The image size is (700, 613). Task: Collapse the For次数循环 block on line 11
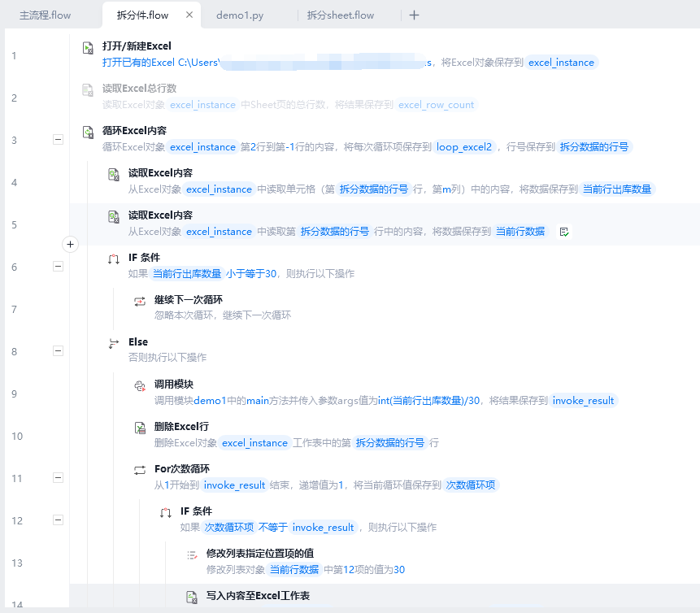coord(58,478)
